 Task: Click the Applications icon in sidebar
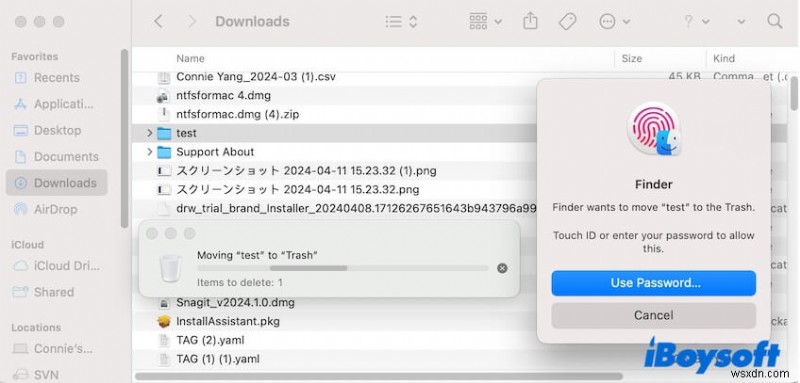(20, 104)
